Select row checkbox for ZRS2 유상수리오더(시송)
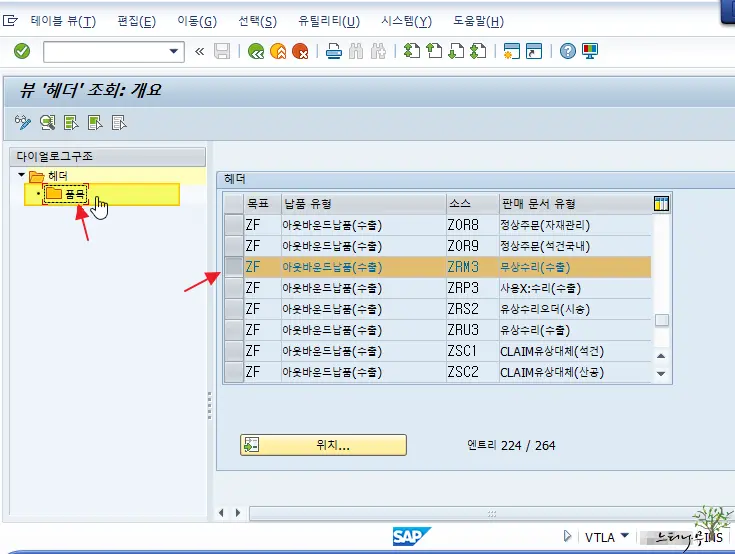735x554 pixels. tap(233, 309)
